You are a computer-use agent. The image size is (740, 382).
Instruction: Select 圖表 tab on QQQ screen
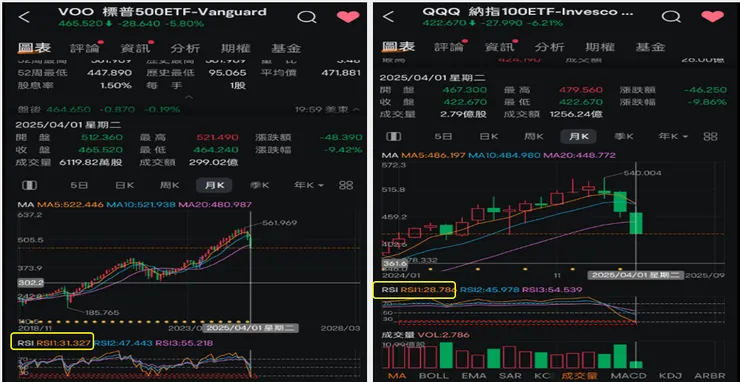398,46
